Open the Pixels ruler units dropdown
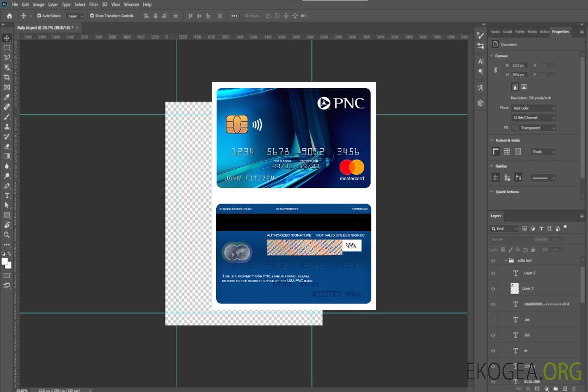 tap(543, 152)
